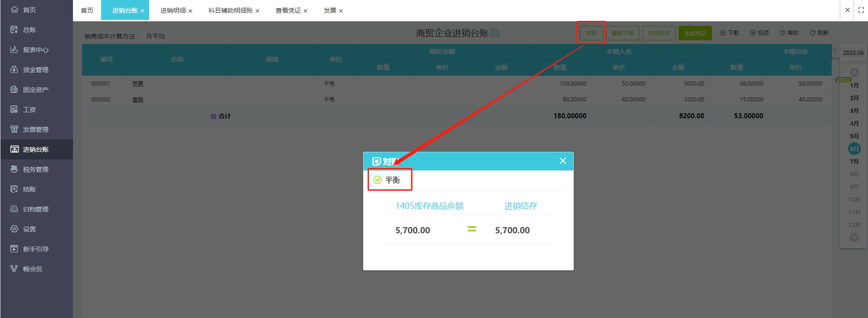The image size is (868, 318).
Task: Click item code 000001
Action: [101, 84]
